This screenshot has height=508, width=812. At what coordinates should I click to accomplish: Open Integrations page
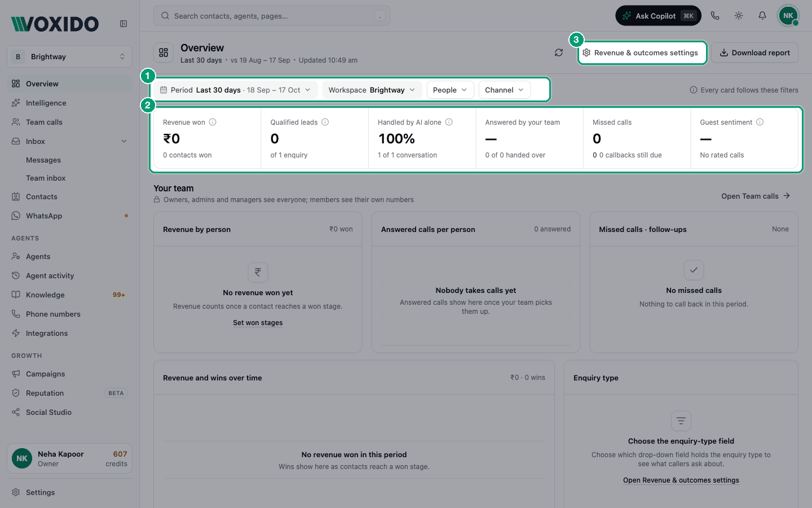pos(70,333)
